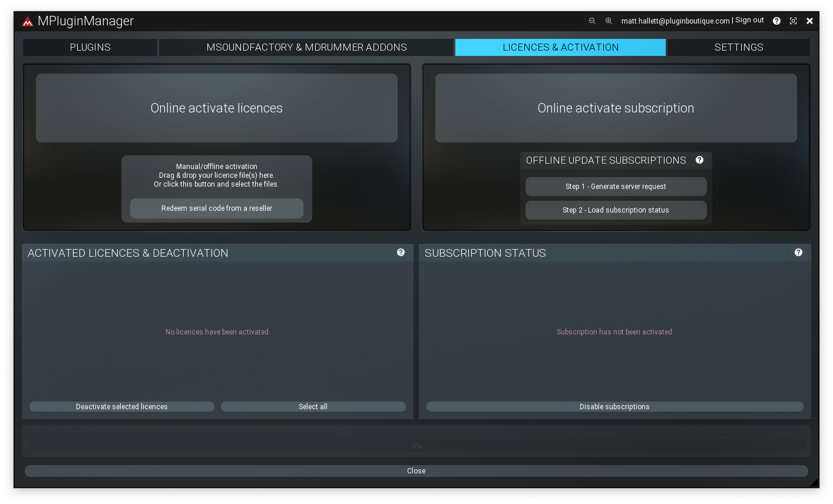Viewport: 833px width, 504px height.
Task: Sign out of the account
Action: (749, 20)
